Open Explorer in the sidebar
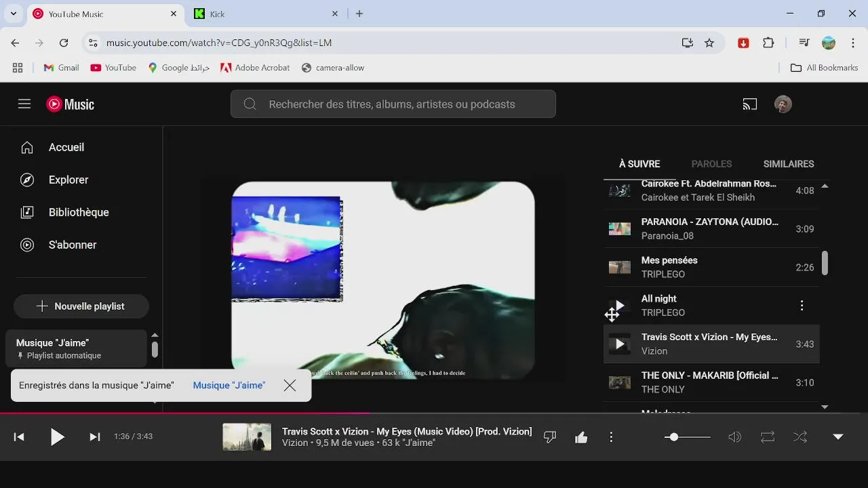Viewport: 868px width, 488px height. 81,180
